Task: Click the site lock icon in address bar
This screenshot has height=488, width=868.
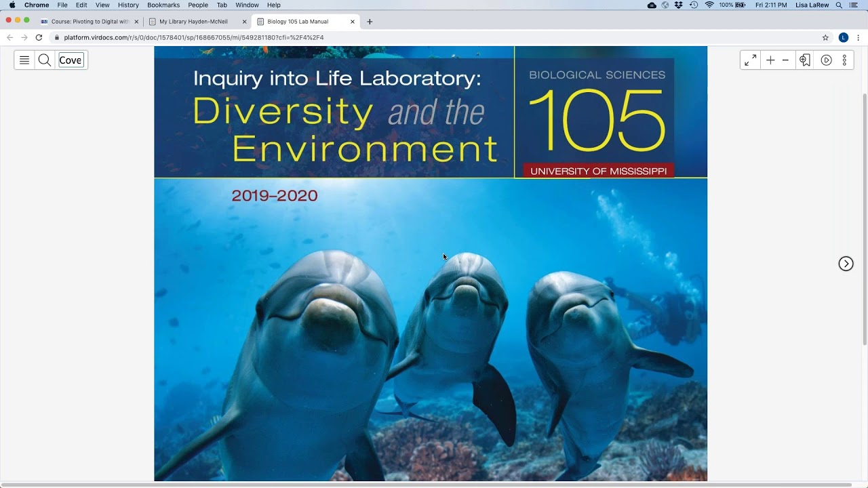Action: coord(57,37)
